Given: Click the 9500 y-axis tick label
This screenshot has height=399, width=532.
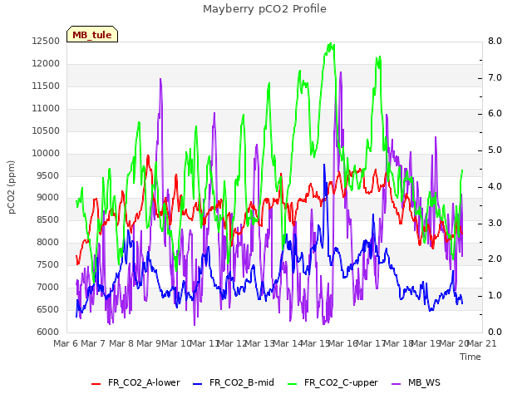Looking at the screenshot, I should (48, 175).
